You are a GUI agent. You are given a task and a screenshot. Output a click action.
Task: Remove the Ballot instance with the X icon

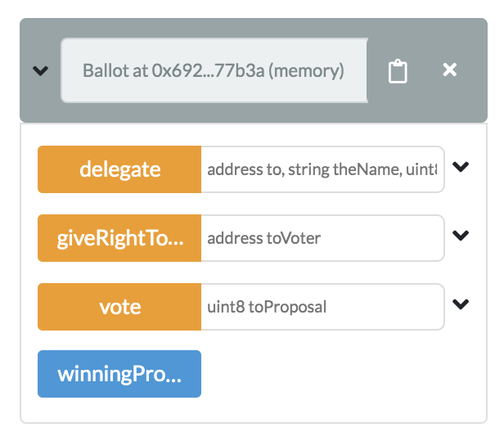tap(449, 70)
